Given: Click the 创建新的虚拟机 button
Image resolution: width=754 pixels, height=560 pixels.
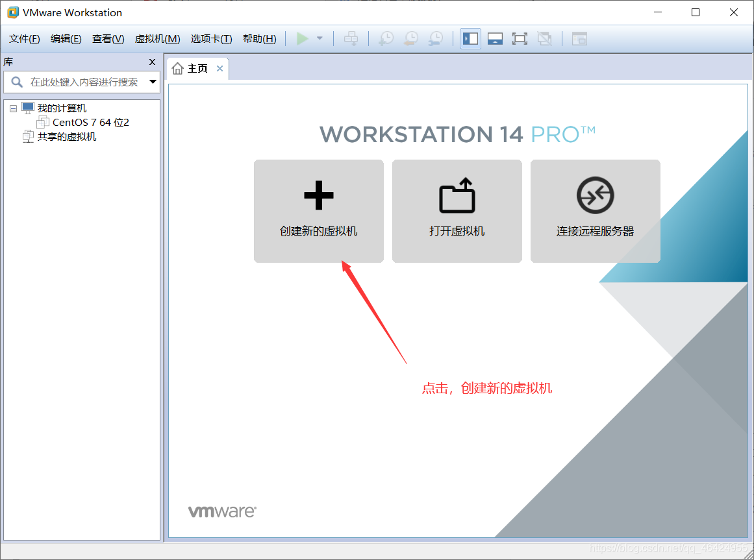Looking at the screenshot, I should click(319, 211).
